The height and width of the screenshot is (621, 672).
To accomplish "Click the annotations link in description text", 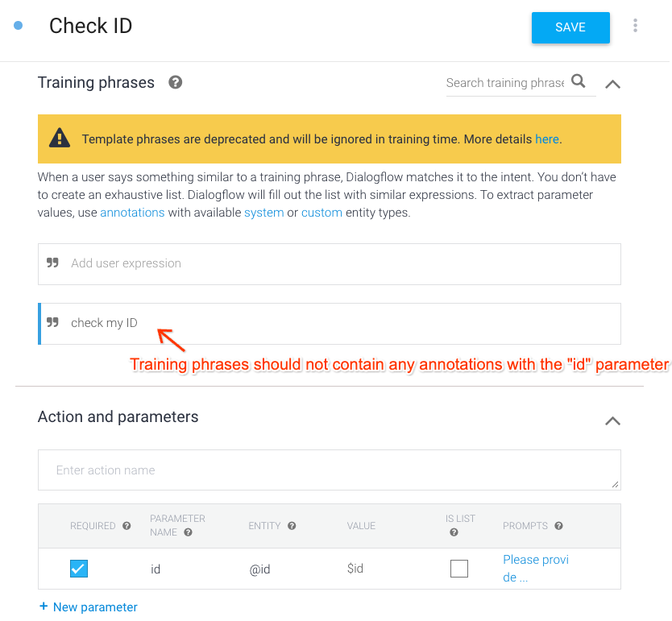I will 132,212.
